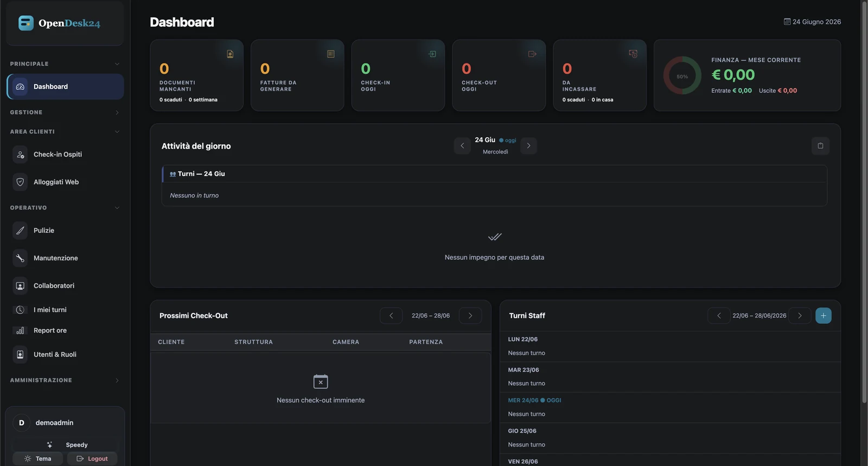The image size is (868, 466).
Task: Add a shift with the plus button
Action: tap(823, 316)
